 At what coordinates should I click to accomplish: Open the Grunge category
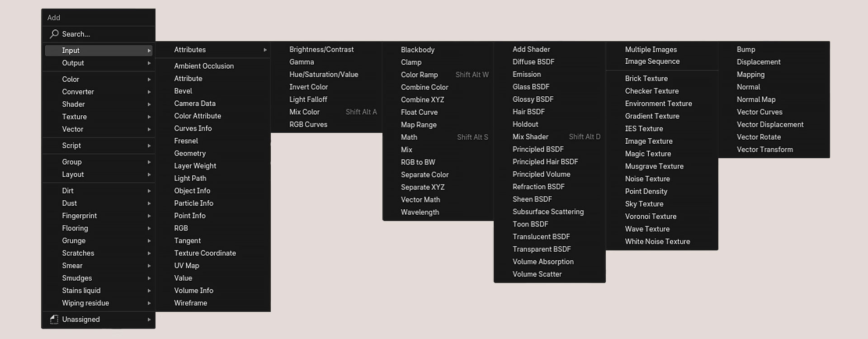[99, 241]
